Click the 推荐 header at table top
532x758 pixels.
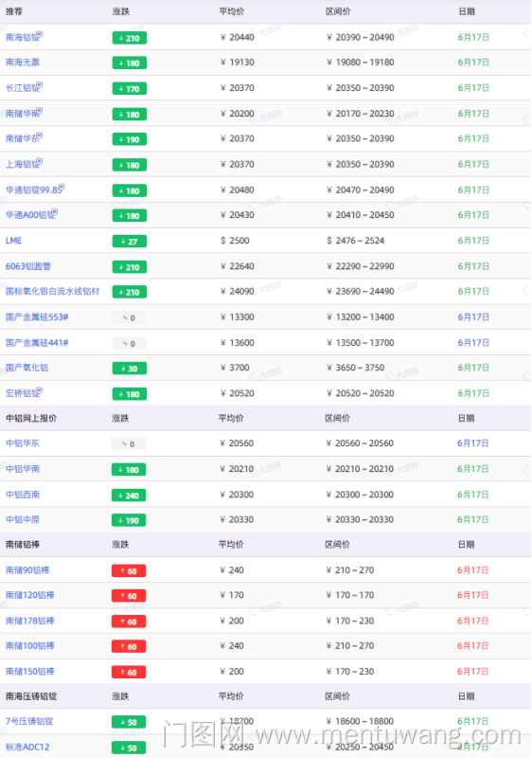(x=14, y=11)
